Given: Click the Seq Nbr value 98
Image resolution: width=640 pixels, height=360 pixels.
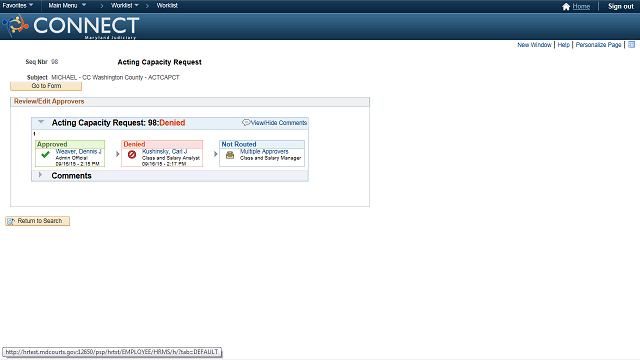Looking at the screenshot, I should tap(55, 62).
